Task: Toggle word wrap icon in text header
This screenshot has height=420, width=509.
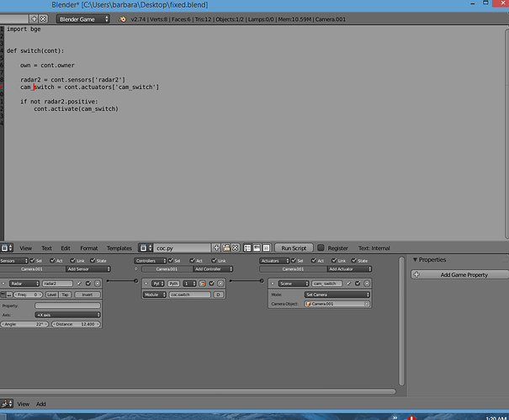Action: point(257,248)
